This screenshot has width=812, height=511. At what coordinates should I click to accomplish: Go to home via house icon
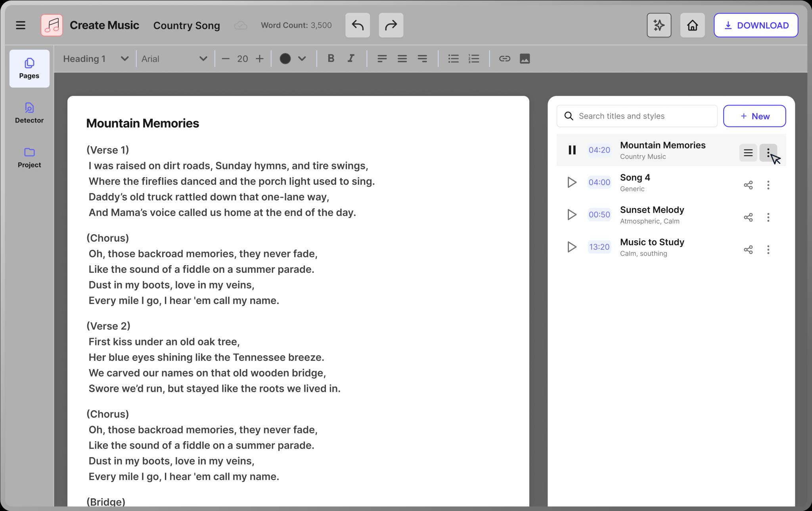click(x=692, y=25)
